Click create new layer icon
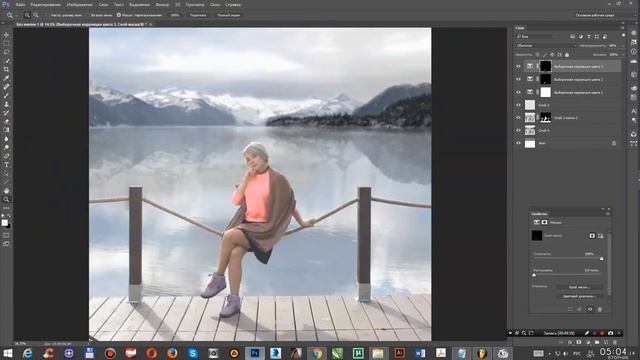This screenshot has width=640, height=360. pyautogui.click(x=606, y=342)
